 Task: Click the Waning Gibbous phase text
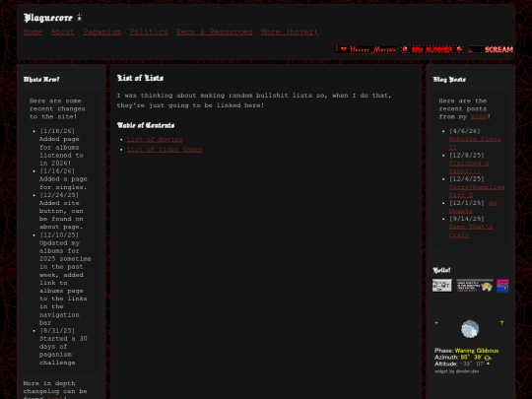(x=477, y=351)
